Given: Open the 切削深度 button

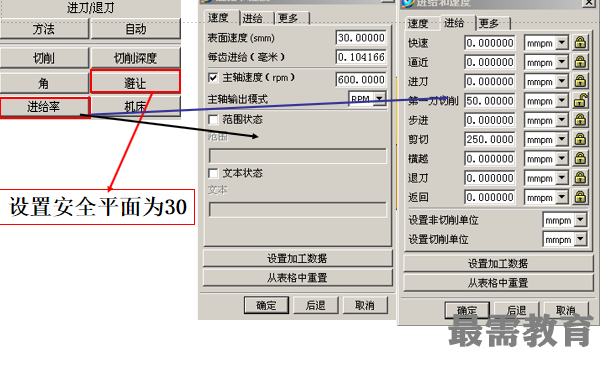Looking at the screenshot, I should pyautogui.click(x=135, y=58).
